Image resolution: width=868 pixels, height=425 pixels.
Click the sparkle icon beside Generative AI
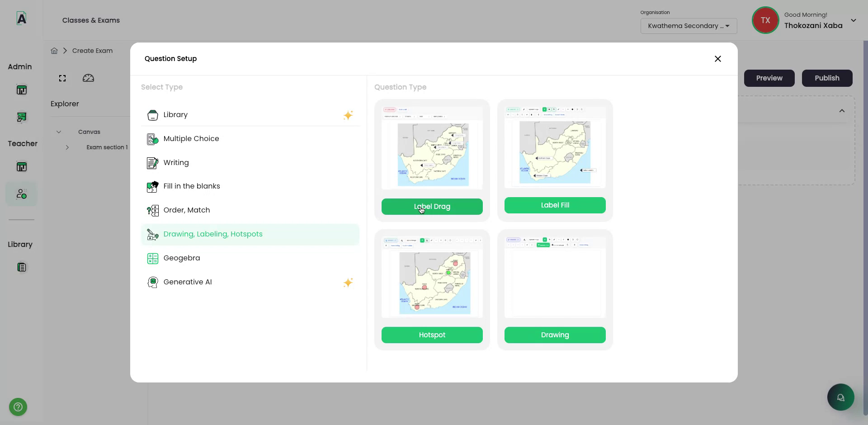pos(348,282)
